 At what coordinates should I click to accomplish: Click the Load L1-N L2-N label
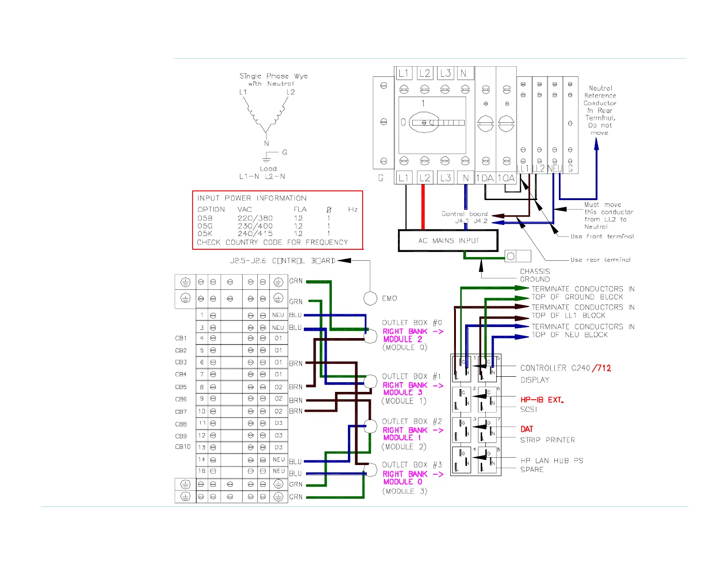[262, 172]
